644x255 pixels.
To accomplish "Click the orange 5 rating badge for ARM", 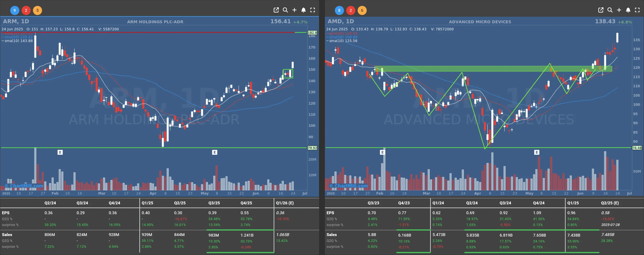I will (38, 10).
